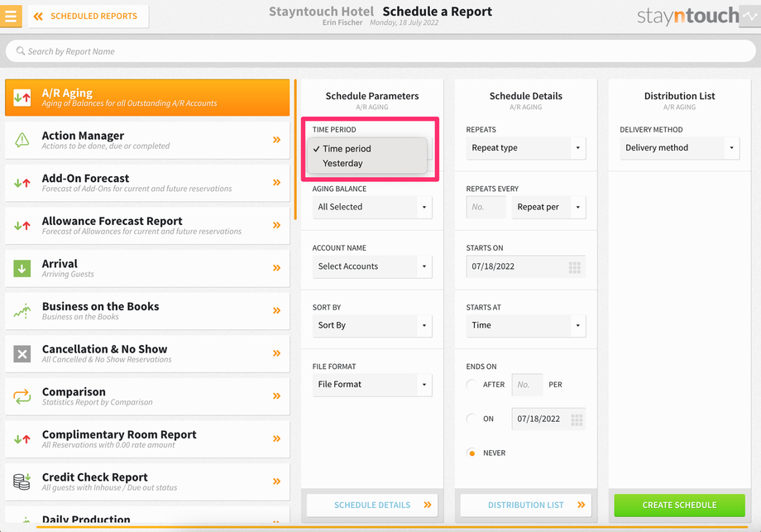The image size is (761, 532).
Task: Click the Cancellation & No Show double-chevron
Action: click(276, 353)
